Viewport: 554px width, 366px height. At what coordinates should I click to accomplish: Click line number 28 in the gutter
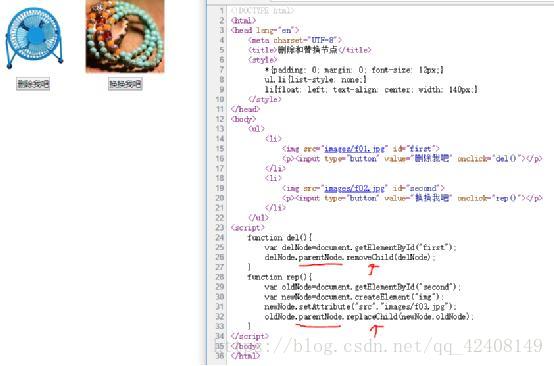(x=220, y=277)
